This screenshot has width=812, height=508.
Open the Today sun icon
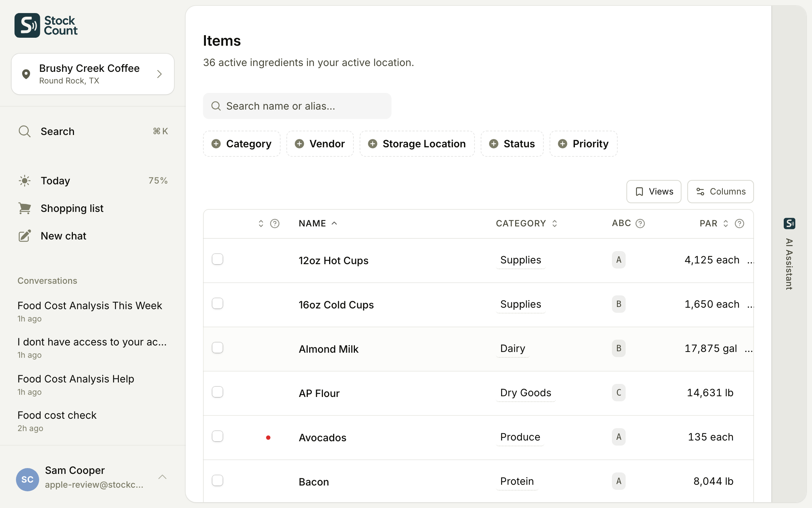pos(24,181)
